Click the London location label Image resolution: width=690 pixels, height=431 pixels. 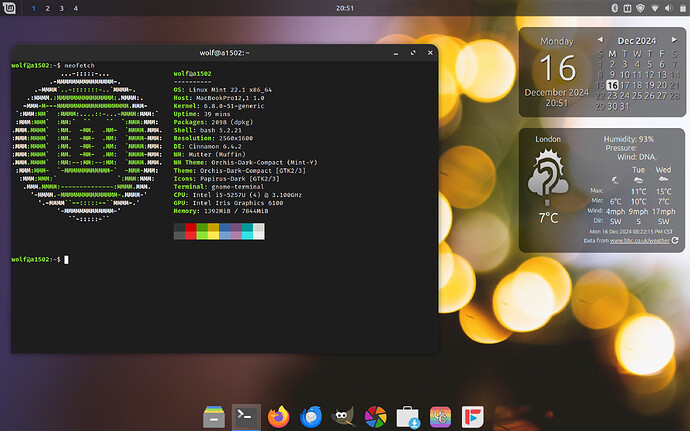pos(548,139)
